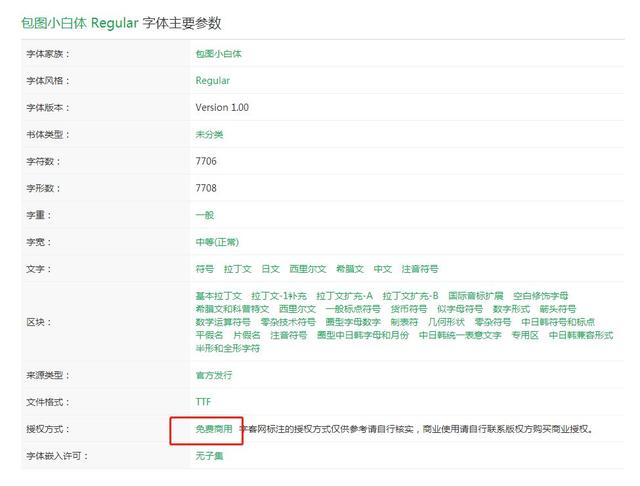The height and width of the screenshot is (486, 640).
Task: Open the 零杂技术符号 block link
Action: [288, 322]
